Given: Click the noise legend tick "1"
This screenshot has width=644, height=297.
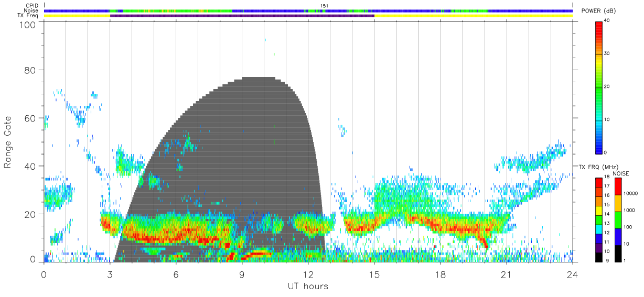Looking at the screenshot, I should 625,260.
